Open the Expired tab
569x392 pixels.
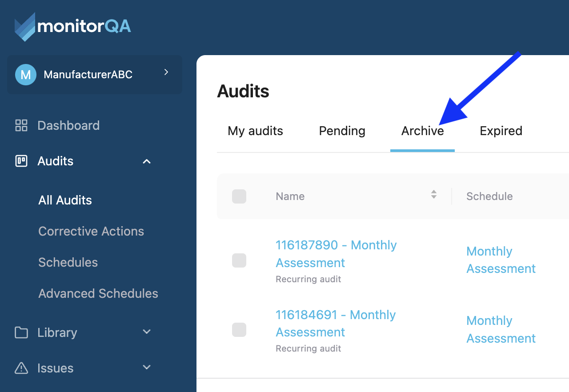coord(501,131)
